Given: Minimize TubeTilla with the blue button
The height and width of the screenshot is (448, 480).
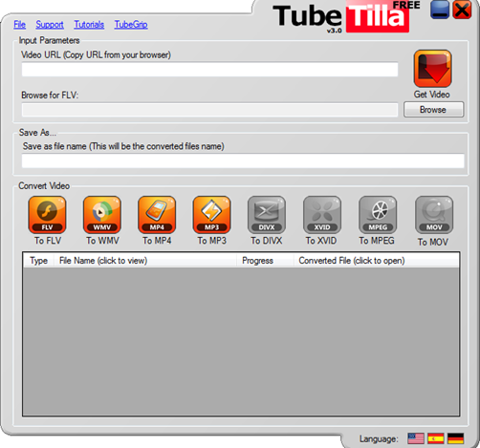Looking at the screenshot, I should [440, 10].
